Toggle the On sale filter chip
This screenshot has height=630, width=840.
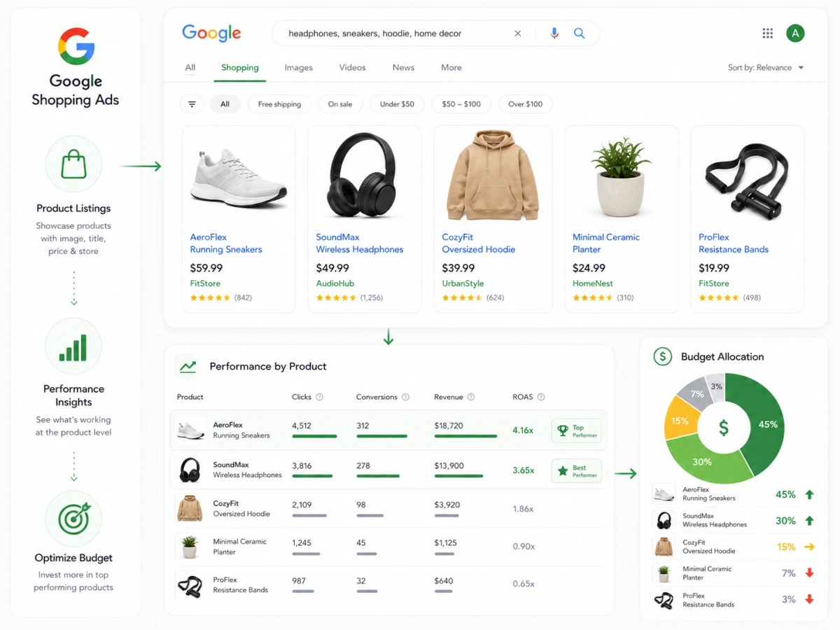point(340,104)
